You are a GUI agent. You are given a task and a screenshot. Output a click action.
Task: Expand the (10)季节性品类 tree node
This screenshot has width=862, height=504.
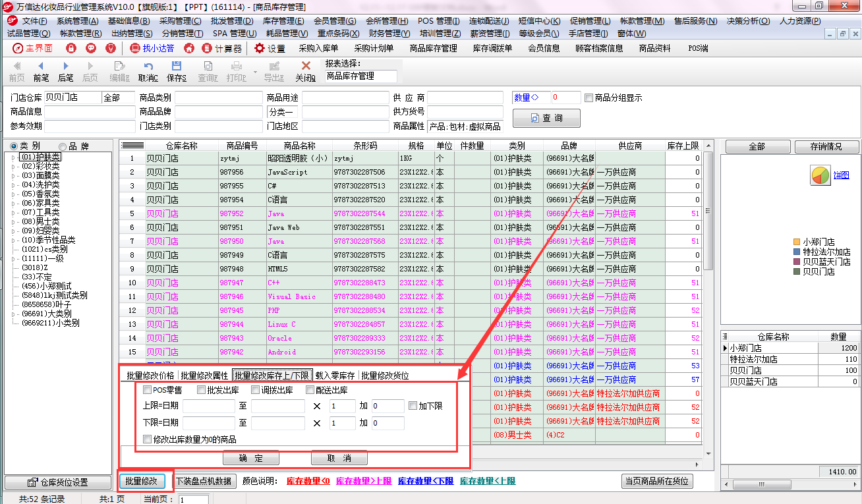pyautogui.click(x=14, y=240)
